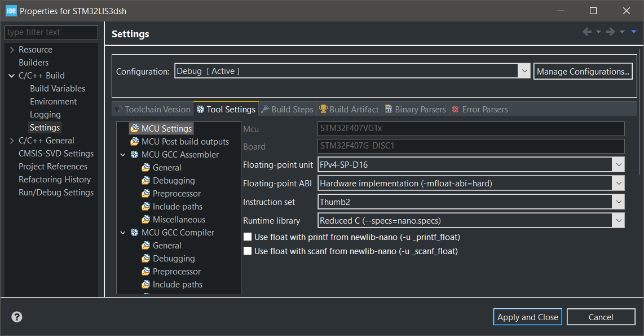Viewport: 644px width, 336px height.
Task: Click the Mcu STM32F407VGTx field
Action: (471, 128)
